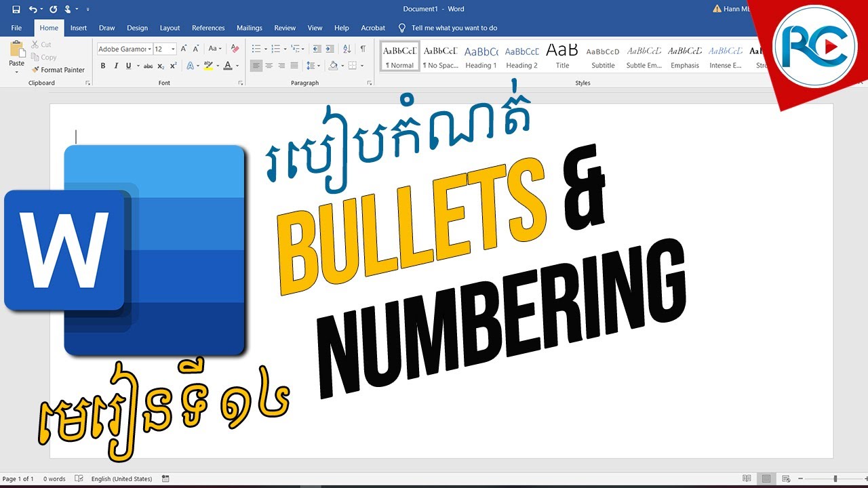Open the File menu
Viewport: 868px width, 488px height.
coord(16,28)
